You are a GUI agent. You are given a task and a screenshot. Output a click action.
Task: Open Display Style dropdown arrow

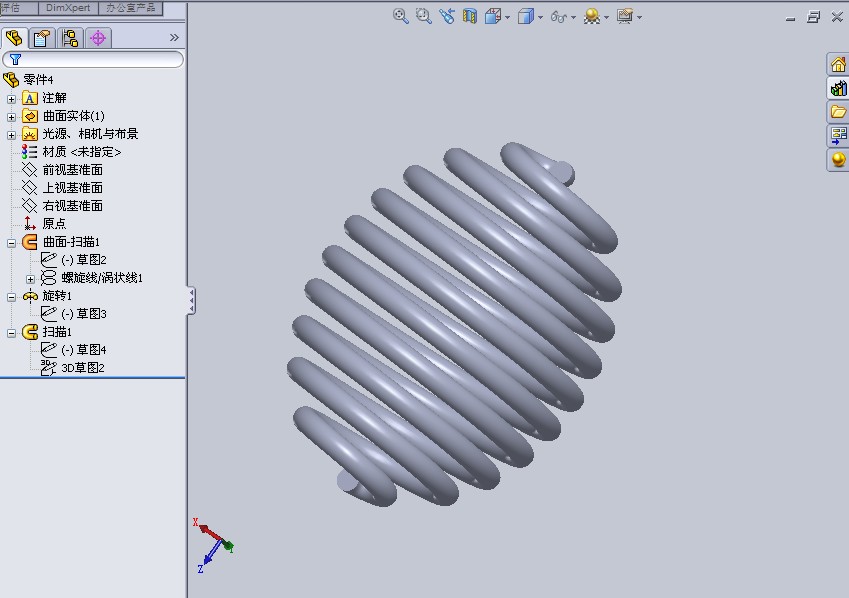pyautogui.click(x=540, y=17)
